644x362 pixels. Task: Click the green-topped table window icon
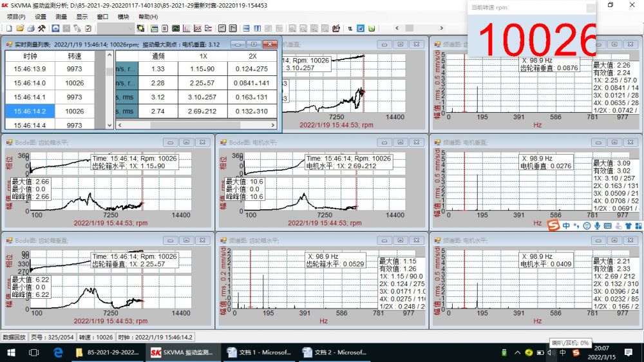coord(154,28)
